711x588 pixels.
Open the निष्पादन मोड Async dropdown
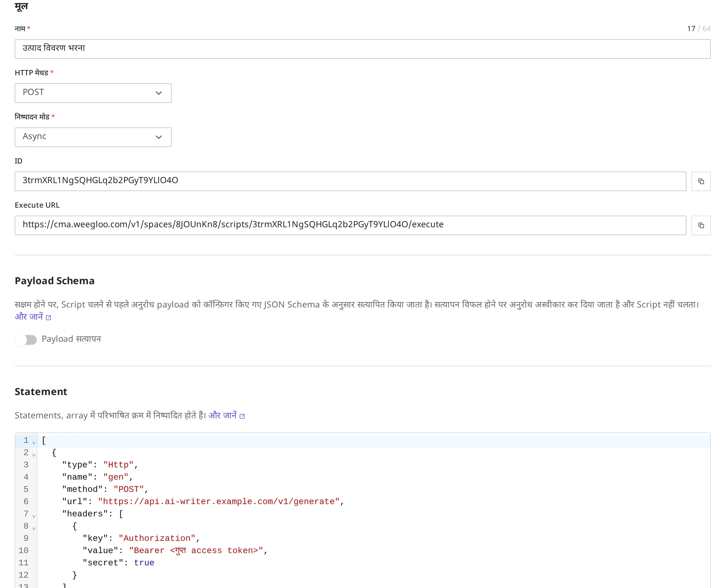click(x=93, y=137)
